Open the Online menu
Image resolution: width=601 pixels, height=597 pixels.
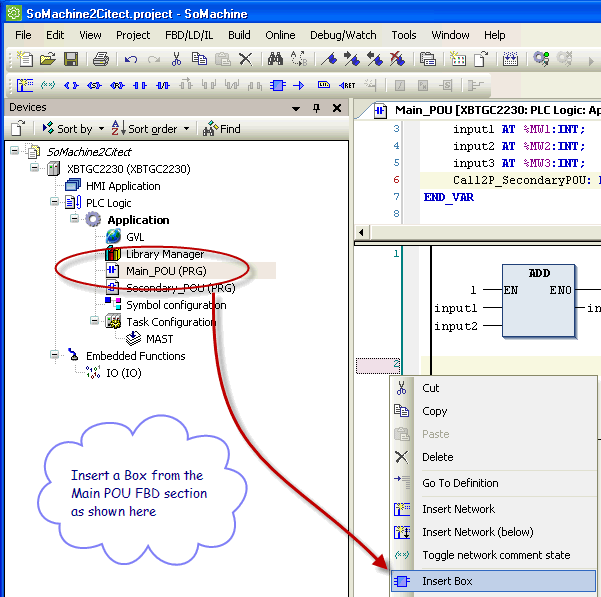(280, 35)
